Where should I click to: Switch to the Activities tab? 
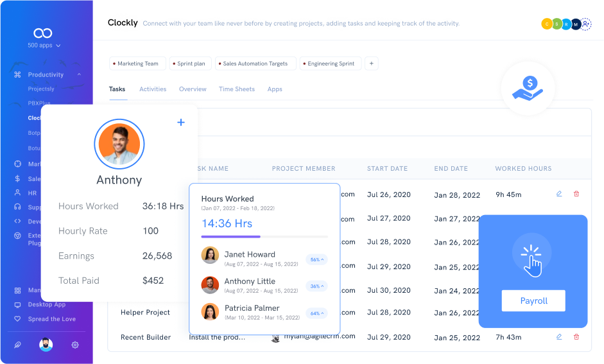pos(153,89)
